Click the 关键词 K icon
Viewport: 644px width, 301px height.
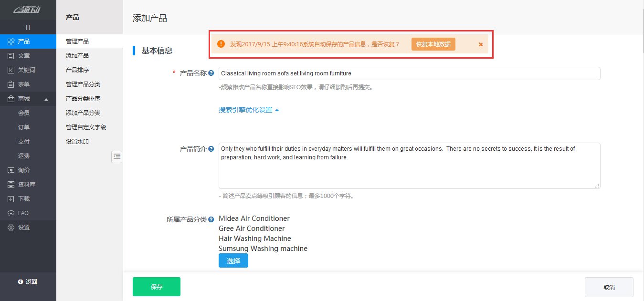tap(11, 70)
